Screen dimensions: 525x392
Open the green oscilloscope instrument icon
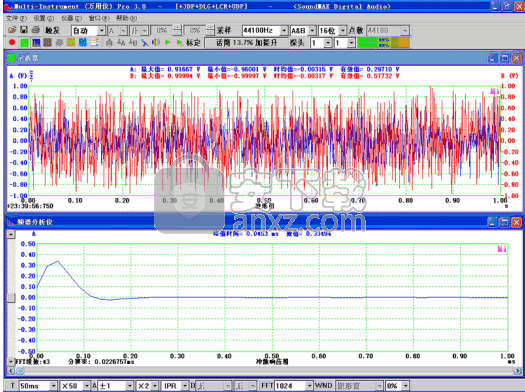click(24, 43)
